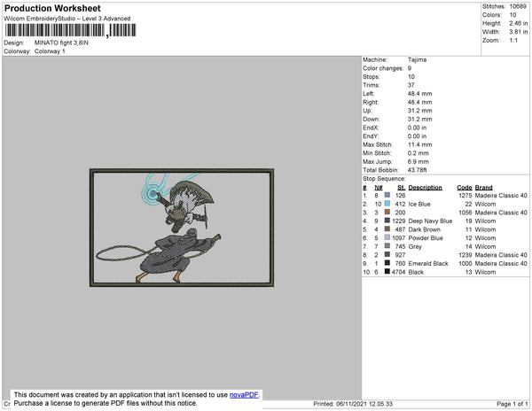Click 'Wilcom EmbroideryStudio – Level 3 Advanced' text

pyautogui.click(x=67, y=19)
